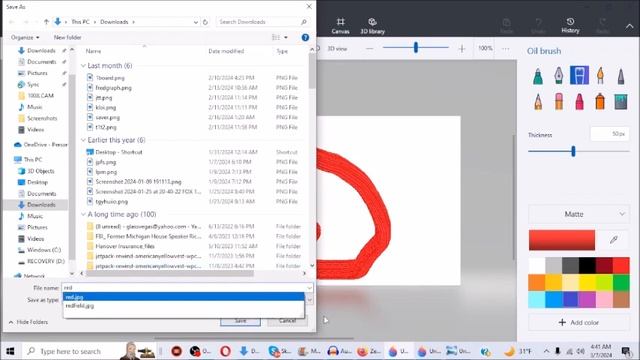This screenshot has width=640, height=360.
Task: Open the more options ellipsis in Paint 3D
Action: coord(505,49)
